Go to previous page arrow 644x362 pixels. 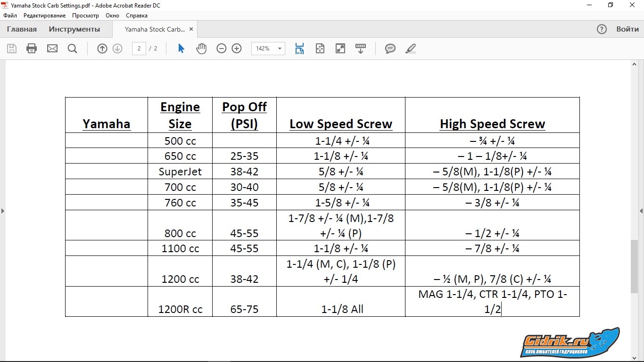pyautogui.click(x=102, y=49)
